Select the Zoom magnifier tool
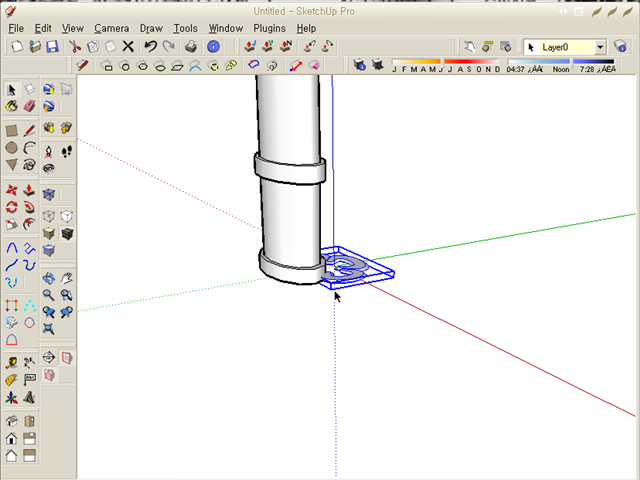The height and width of the screenshot is (480, 640). tap(49, 295)
